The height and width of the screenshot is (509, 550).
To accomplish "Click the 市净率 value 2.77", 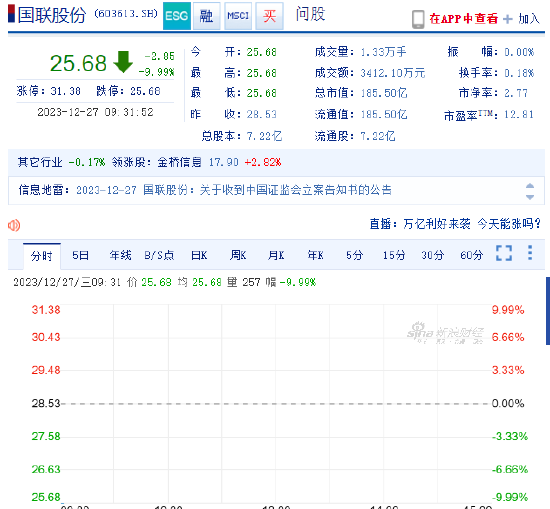I will point(516,93).
